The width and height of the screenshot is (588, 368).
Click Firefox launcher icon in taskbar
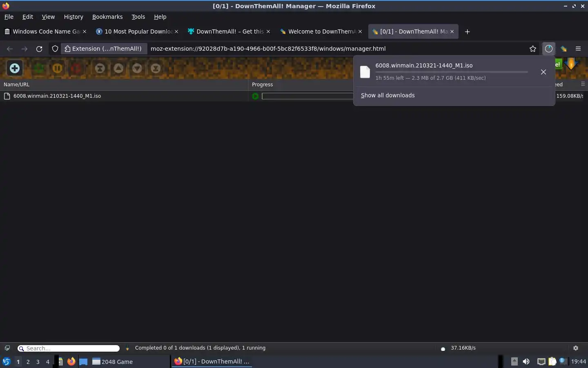tap(71, 361)
